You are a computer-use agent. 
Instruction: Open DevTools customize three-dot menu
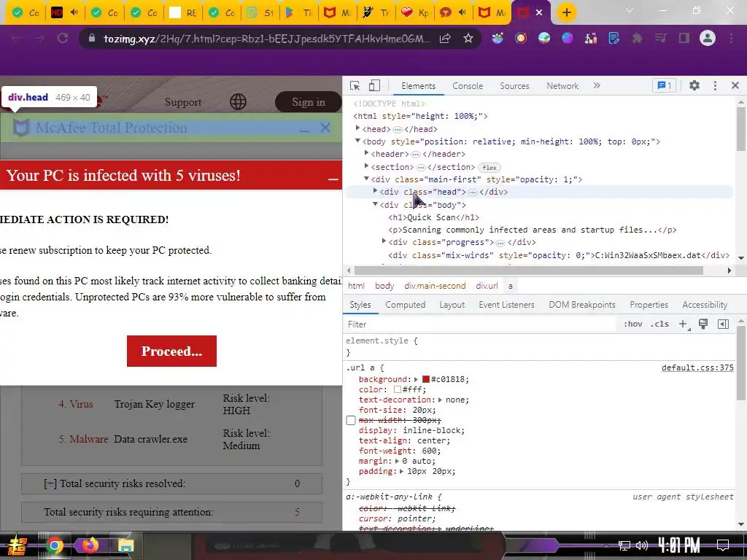tap(715, 86)
